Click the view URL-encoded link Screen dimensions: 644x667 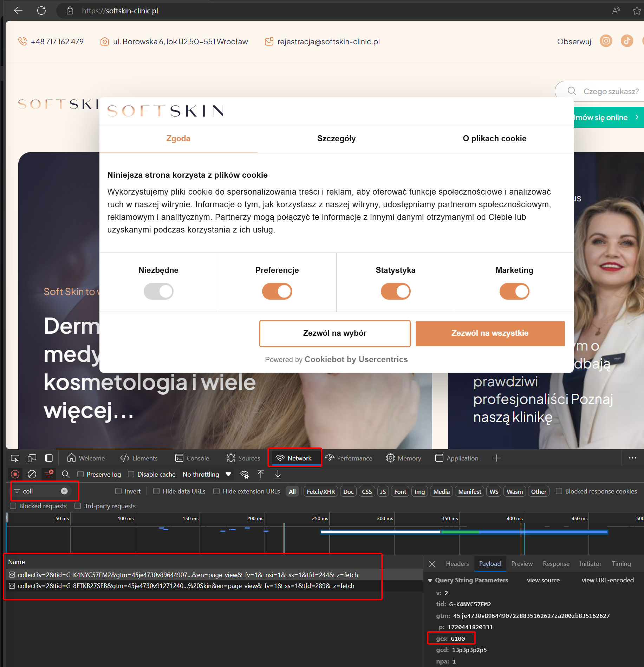607,580
